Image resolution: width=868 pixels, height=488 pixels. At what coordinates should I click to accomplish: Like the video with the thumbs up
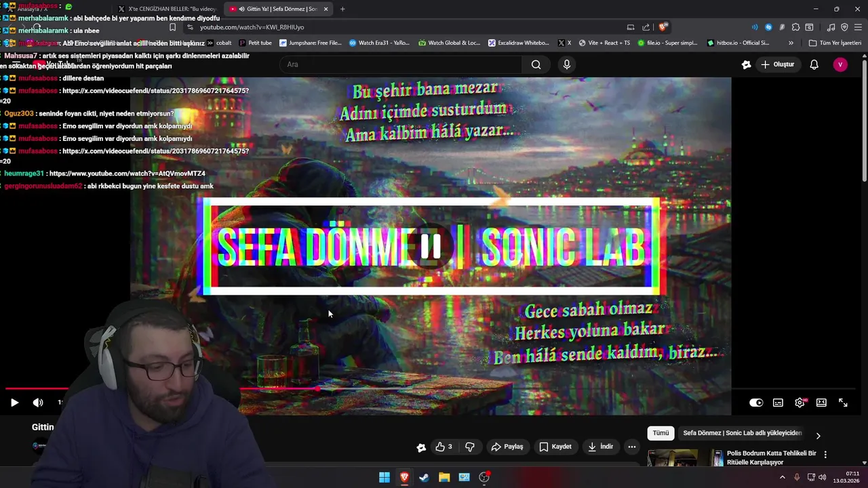443,447
